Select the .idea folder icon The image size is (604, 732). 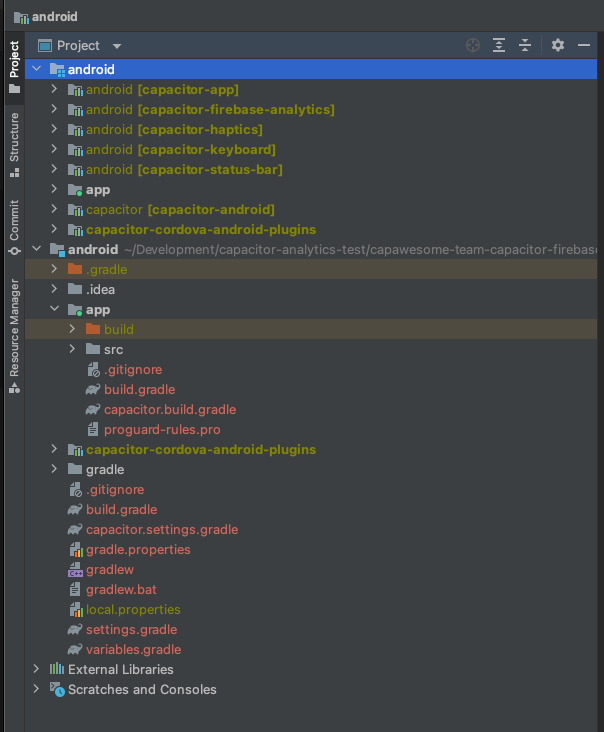[75, 289]
